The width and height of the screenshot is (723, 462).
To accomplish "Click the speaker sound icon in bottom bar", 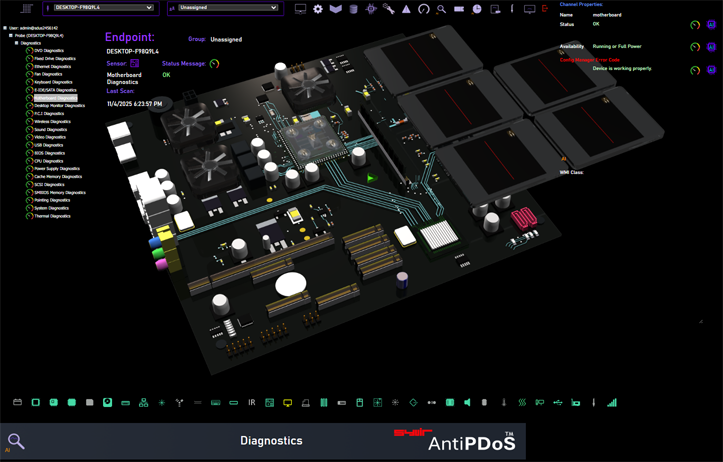I will (467, 403).
